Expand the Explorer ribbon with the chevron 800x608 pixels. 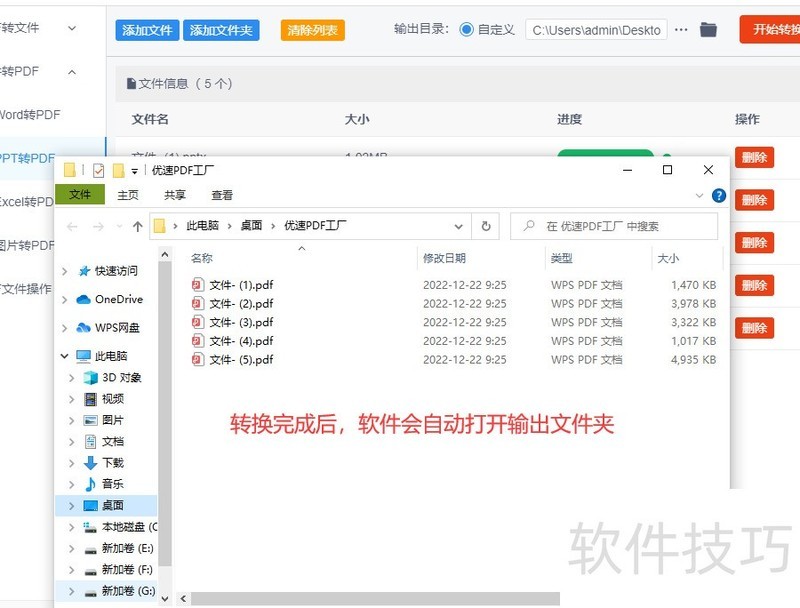coord(699,195)
